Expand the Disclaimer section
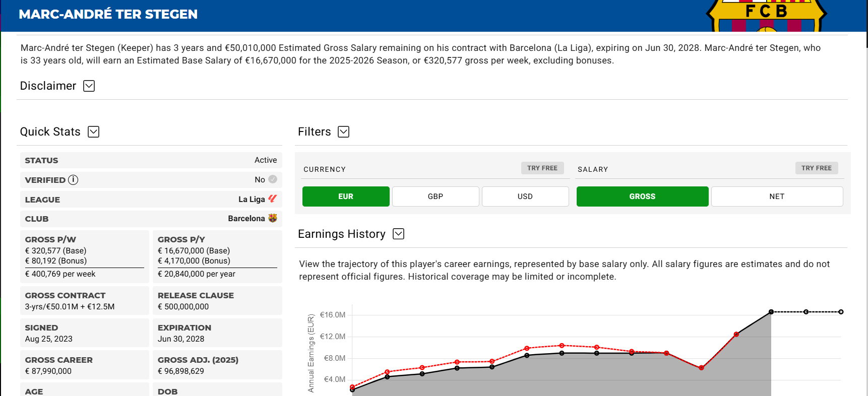The height and width of the screenshot is (396, 868). (89, 86)
